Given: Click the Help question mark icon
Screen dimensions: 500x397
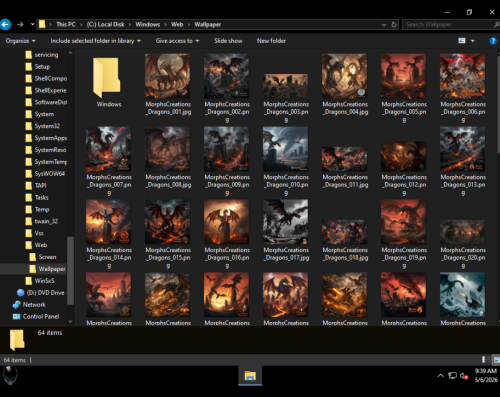Looking at the screenshot, I should [493, 41].
